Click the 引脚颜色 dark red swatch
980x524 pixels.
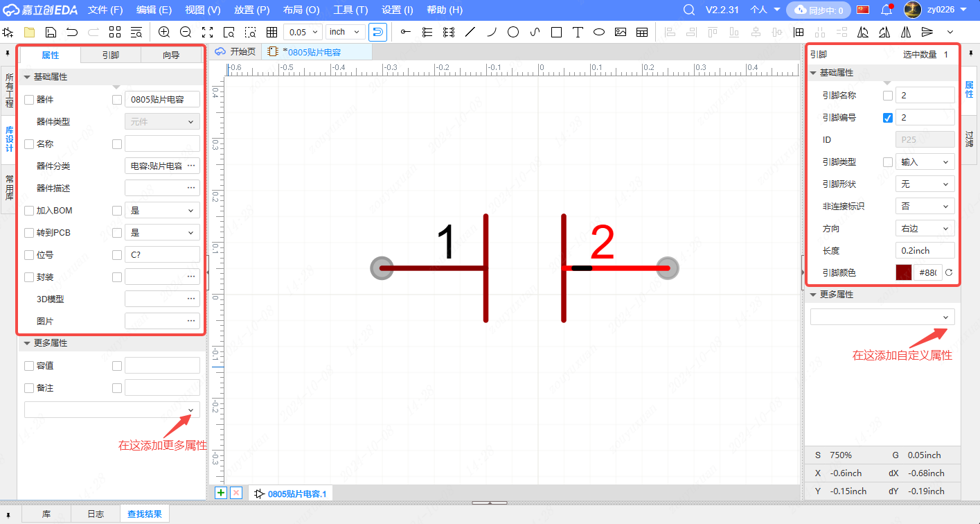point(904,272)
